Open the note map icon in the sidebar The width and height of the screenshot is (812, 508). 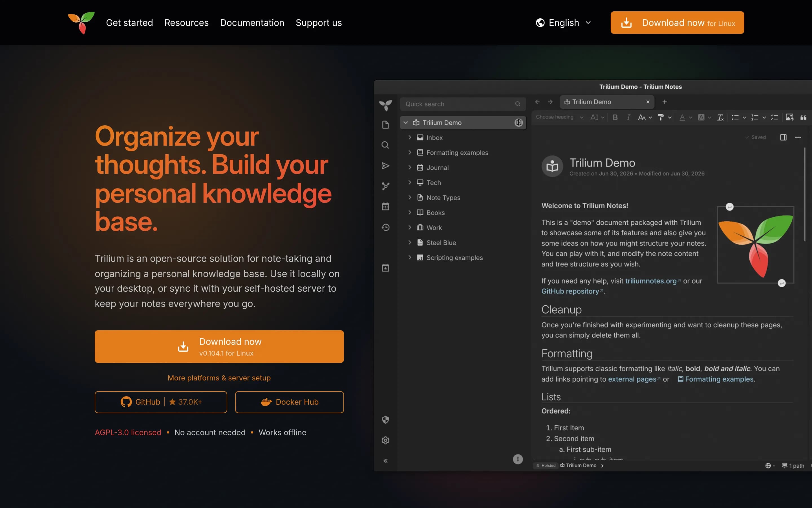coord(385,186)
